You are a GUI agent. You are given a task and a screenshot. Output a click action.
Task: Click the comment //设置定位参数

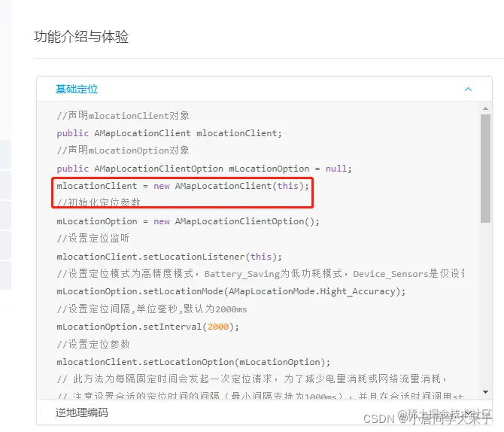click(x=93, y=345)
